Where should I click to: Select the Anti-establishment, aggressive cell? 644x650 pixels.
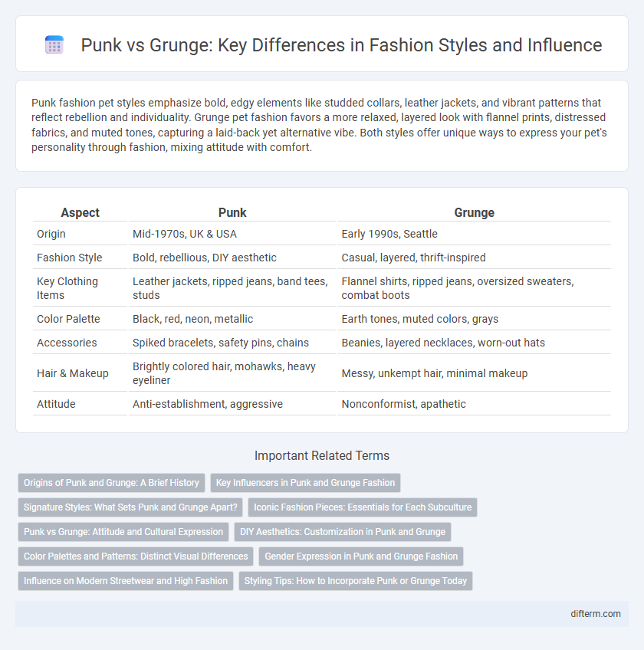tap(232, 404)
